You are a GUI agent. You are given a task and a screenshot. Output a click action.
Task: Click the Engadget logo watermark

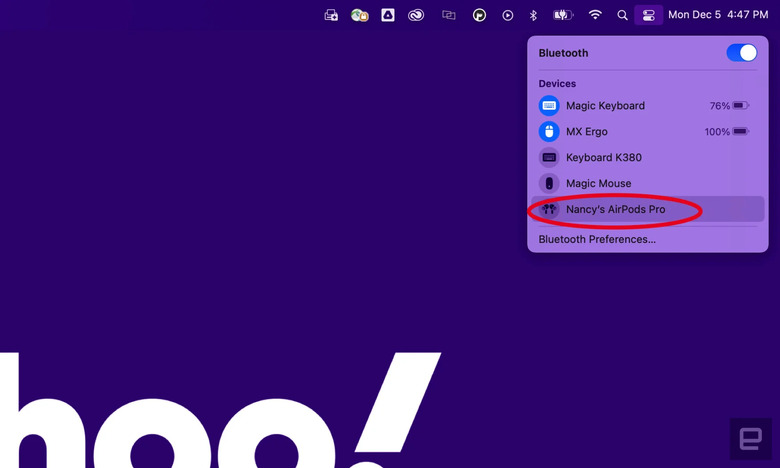[749, 439]
